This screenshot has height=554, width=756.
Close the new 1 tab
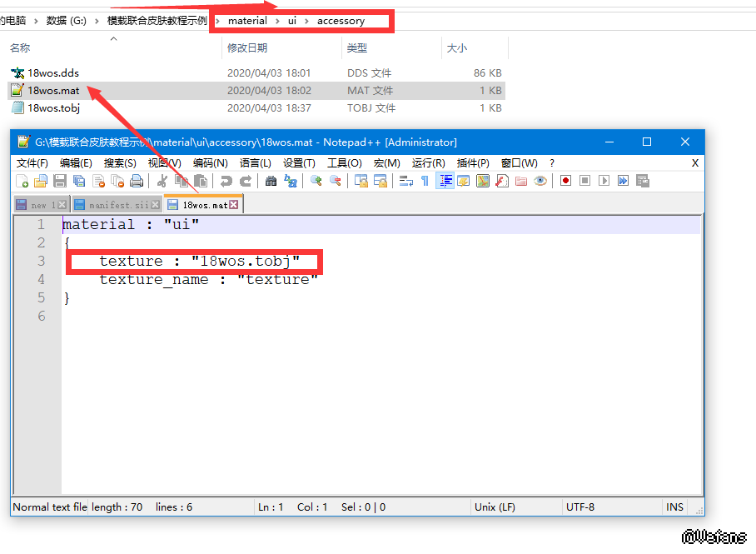(62, 205)
